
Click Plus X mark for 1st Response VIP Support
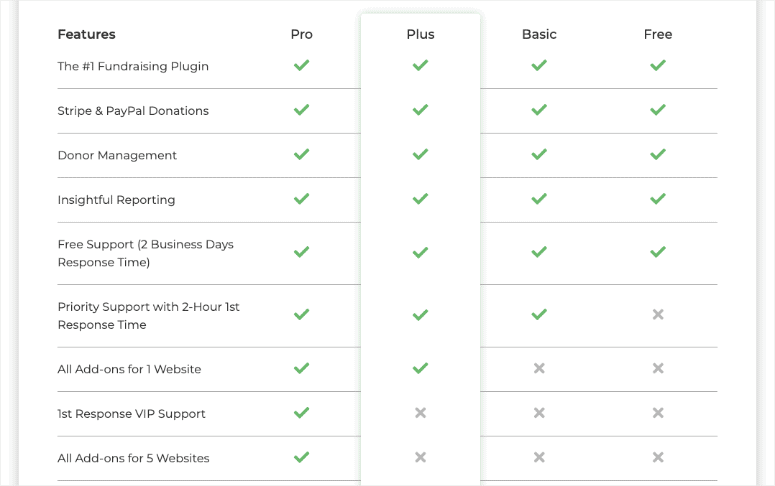coord(420,412)
